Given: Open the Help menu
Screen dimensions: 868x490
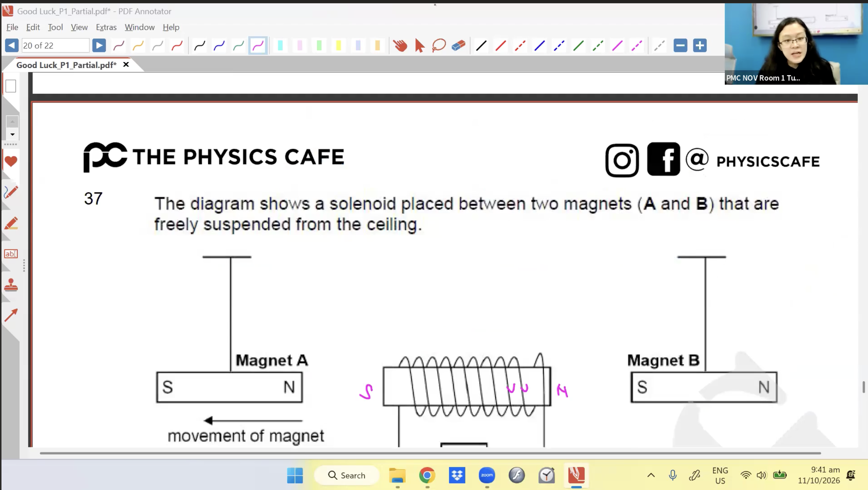Looking at the screenshot, I should [x=171, y=27].
